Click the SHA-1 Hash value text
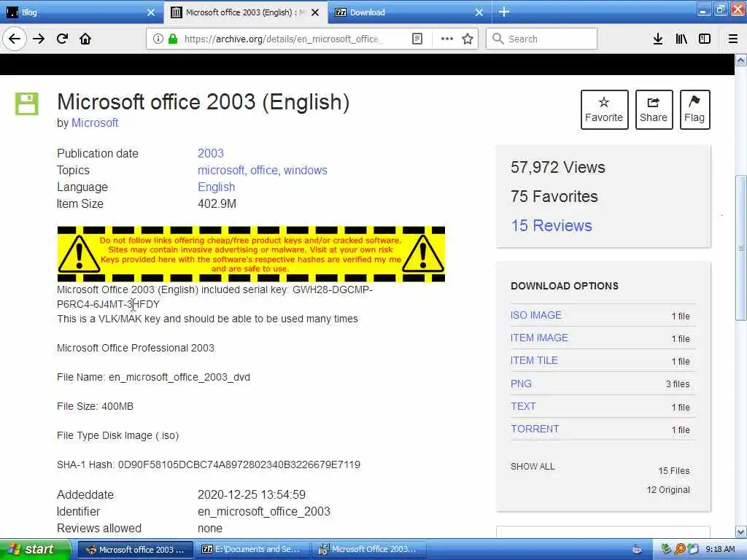 coord(239,464)
